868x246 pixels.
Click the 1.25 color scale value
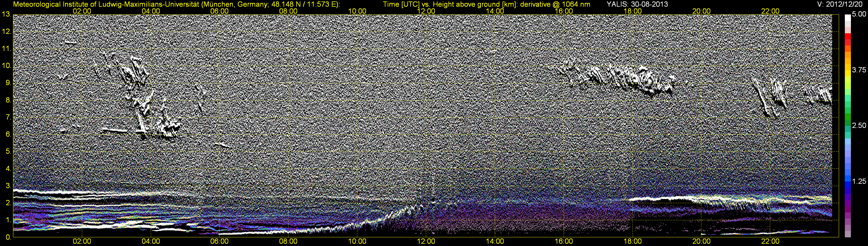tap(859, 181)
